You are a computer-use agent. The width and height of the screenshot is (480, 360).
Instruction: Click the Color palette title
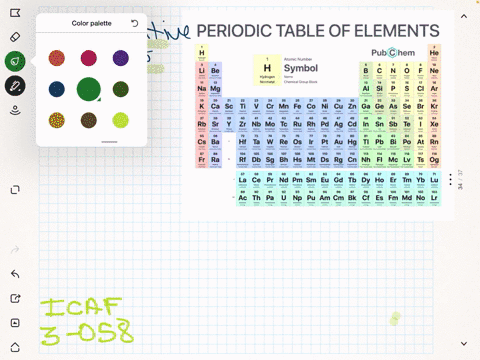click(x=92, y=23)
